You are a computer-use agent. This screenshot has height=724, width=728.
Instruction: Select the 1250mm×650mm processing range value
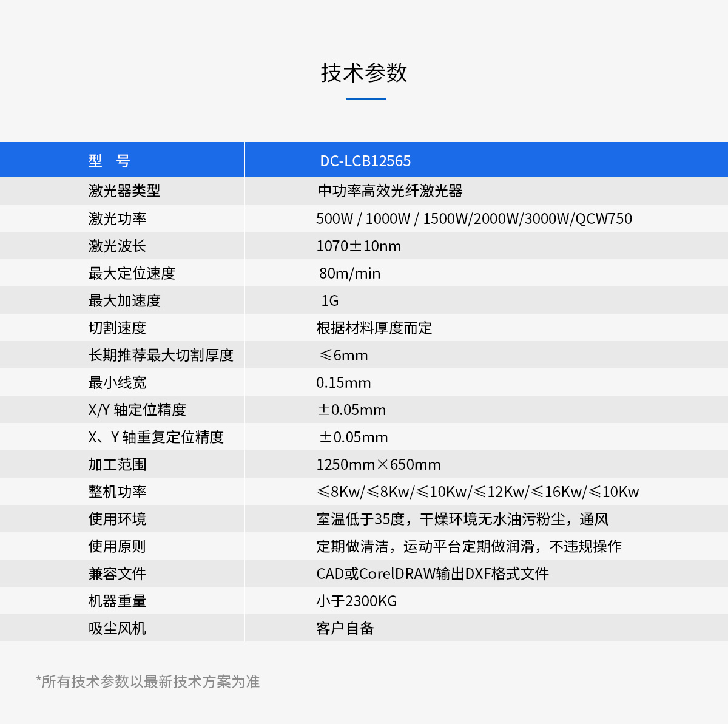tap(379, 464)
